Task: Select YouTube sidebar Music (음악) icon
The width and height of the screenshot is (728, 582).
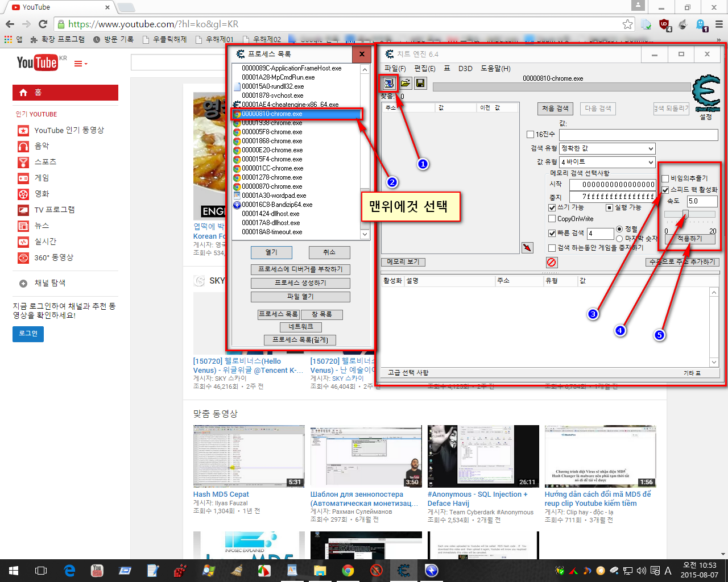Action: (23, 146)
